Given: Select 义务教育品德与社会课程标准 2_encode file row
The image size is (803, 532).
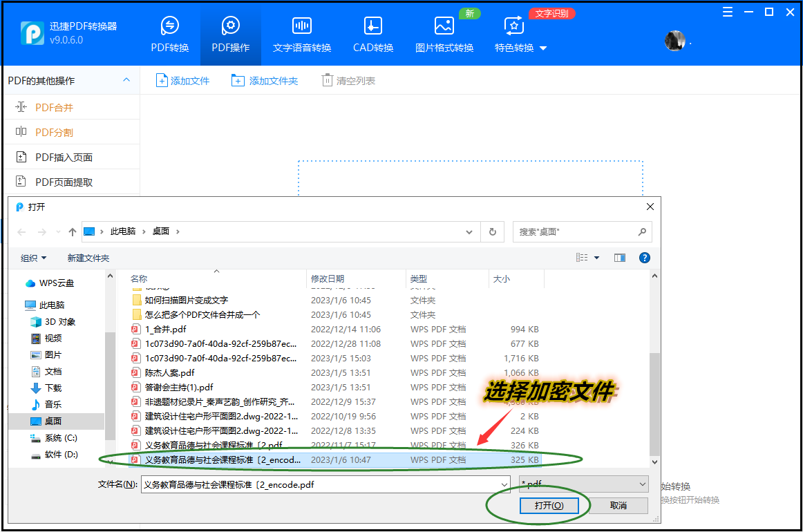Looking at the screenshot, I should [335, 460].
